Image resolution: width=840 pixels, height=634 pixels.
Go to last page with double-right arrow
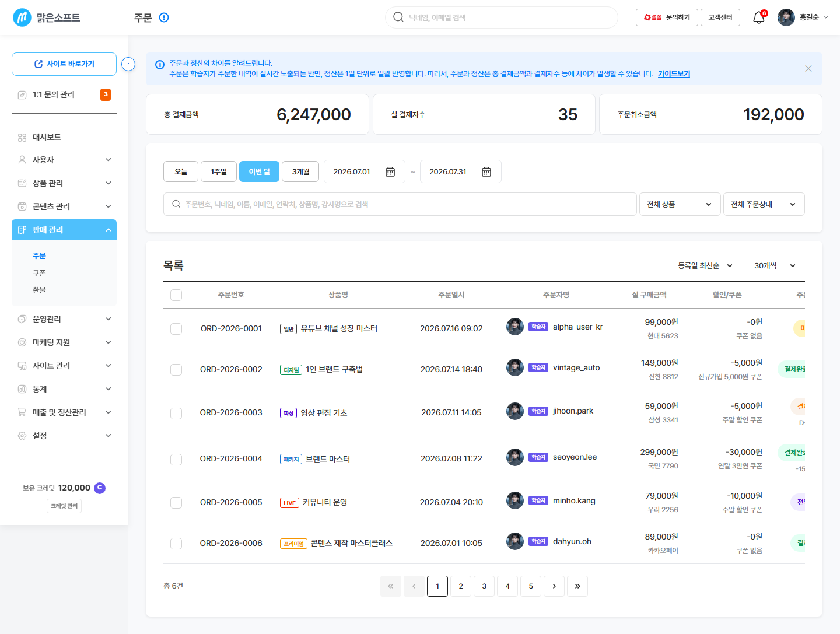[577, 586]
